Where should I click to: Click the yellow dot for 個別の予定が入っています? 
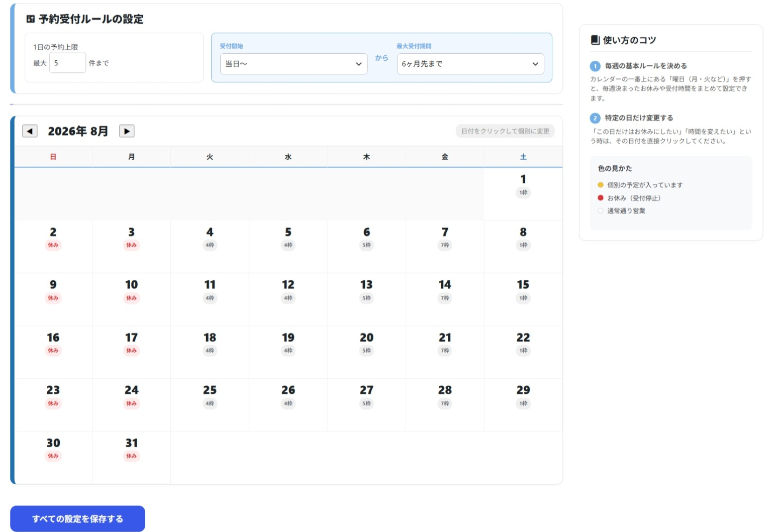[x=600, y=185]
